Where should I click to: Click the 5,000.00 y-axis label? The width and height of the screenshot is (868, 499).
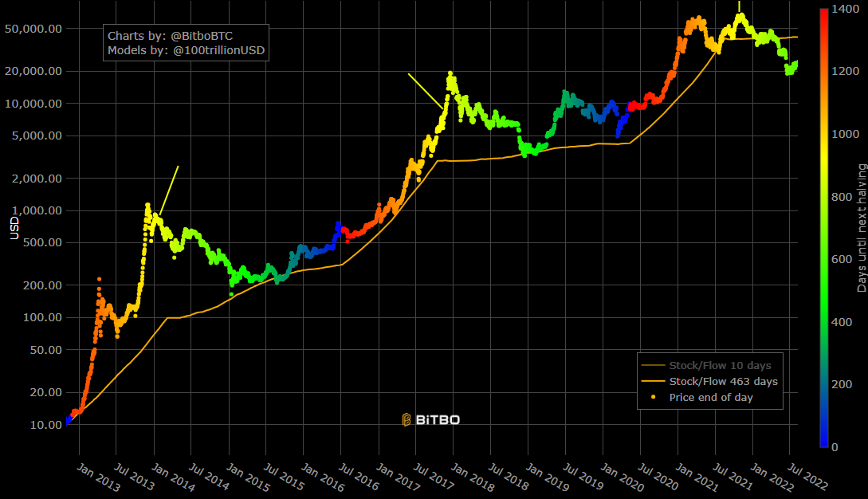[x=37, y=136]
